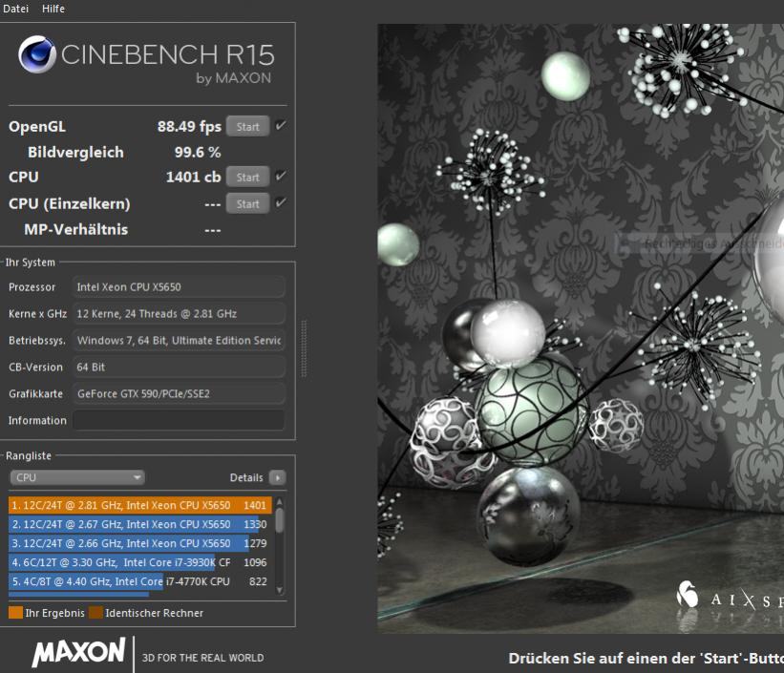Click the ranking list scroll down arrow
Image resolution: width=784 pixels, height=673 pixels.
pos(280,591)
